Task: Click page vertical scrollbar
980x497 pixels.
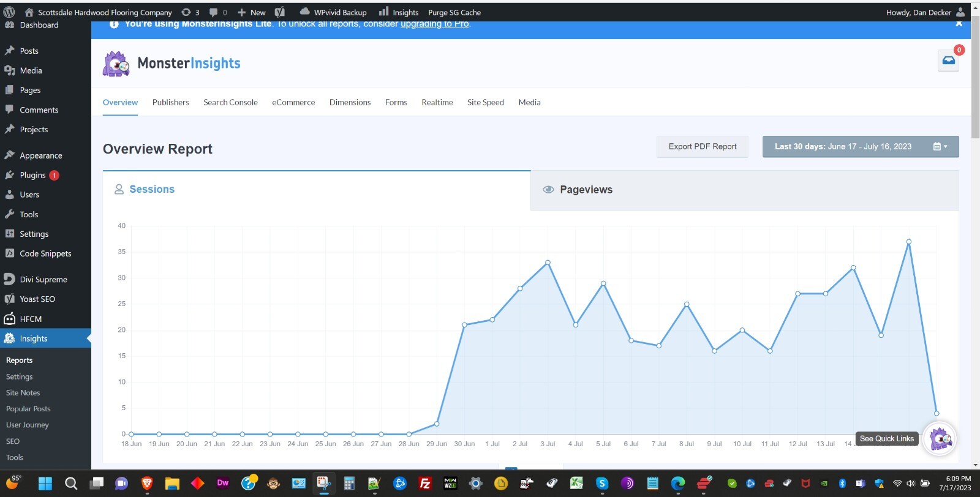Action: (975, 77)
